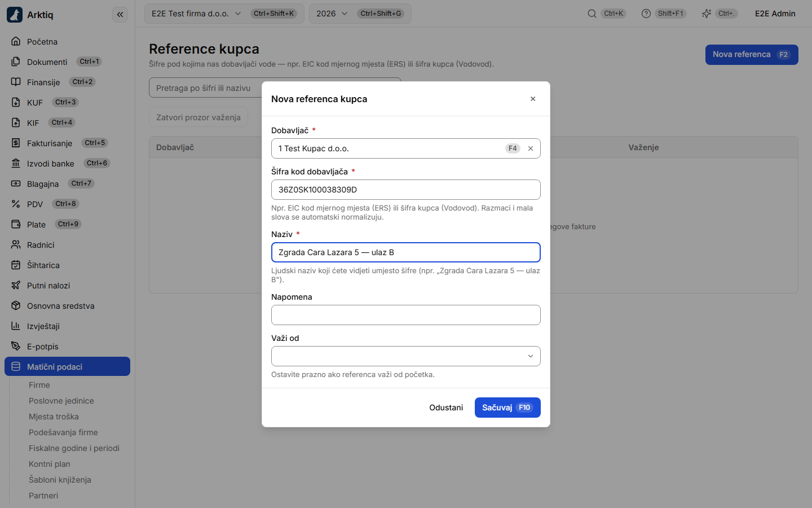Open the E2E Admin user menu
The image size is (812, 508).
pos(775,14)
